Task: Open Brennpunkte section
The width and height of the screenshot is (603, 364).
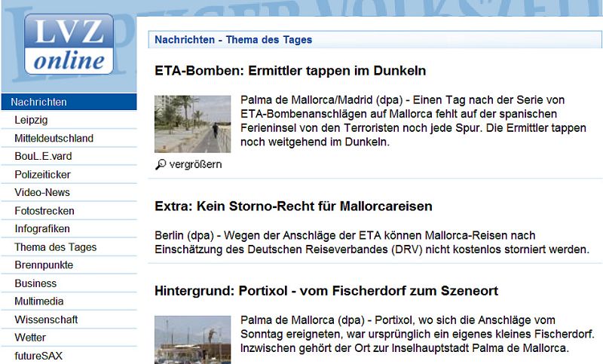Action: (44, 265)
